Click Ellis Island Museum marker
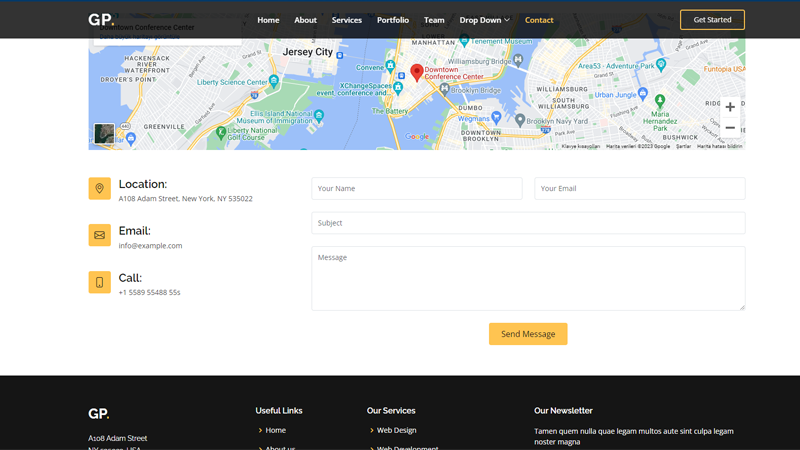Image resolution: width=800 pixels, height=450 pixels. [x=319, y=115]
